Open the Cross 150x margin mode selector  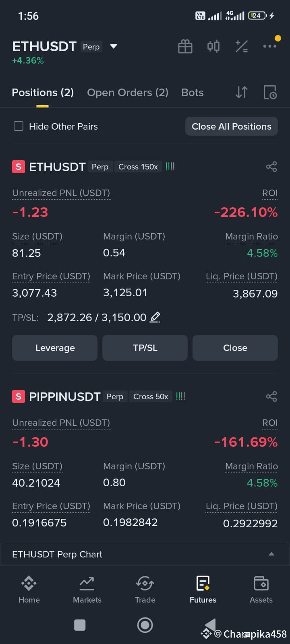click(x=138, y=167)
